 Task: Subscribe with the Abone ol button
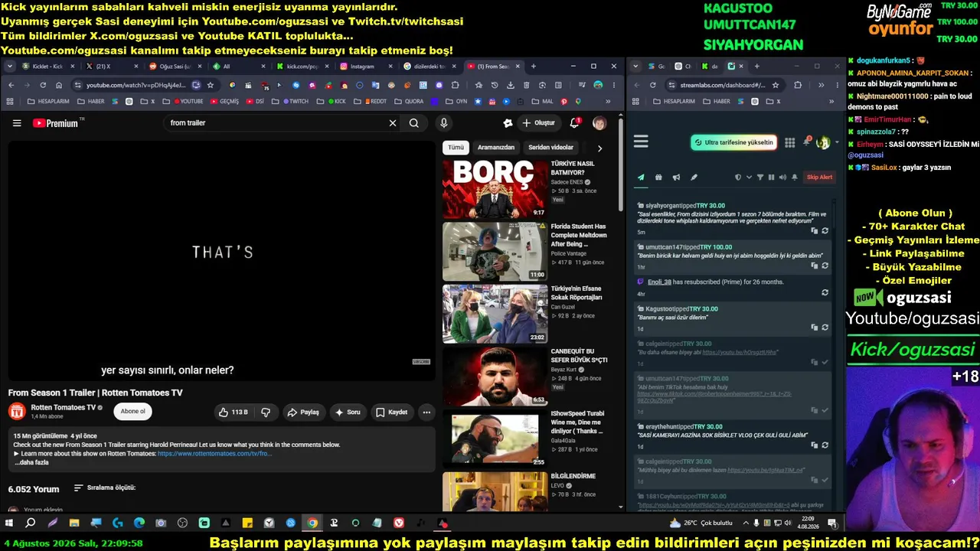click(132, 412)
